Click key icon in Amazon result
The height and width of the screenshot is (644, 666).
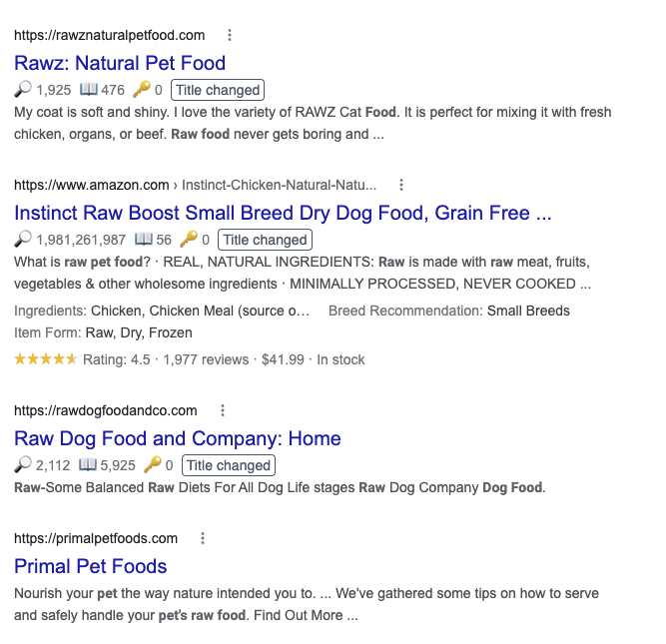(189, 240)
